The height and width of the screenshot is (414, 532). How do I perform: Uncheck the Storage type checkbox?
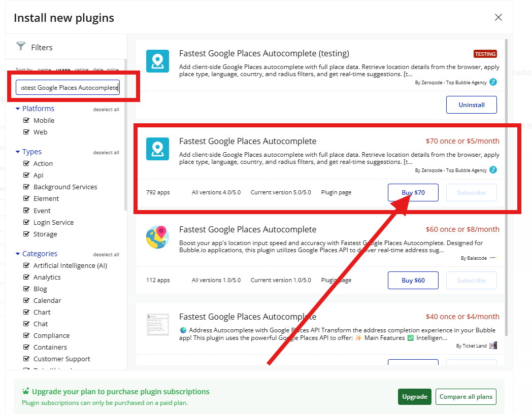26,234
